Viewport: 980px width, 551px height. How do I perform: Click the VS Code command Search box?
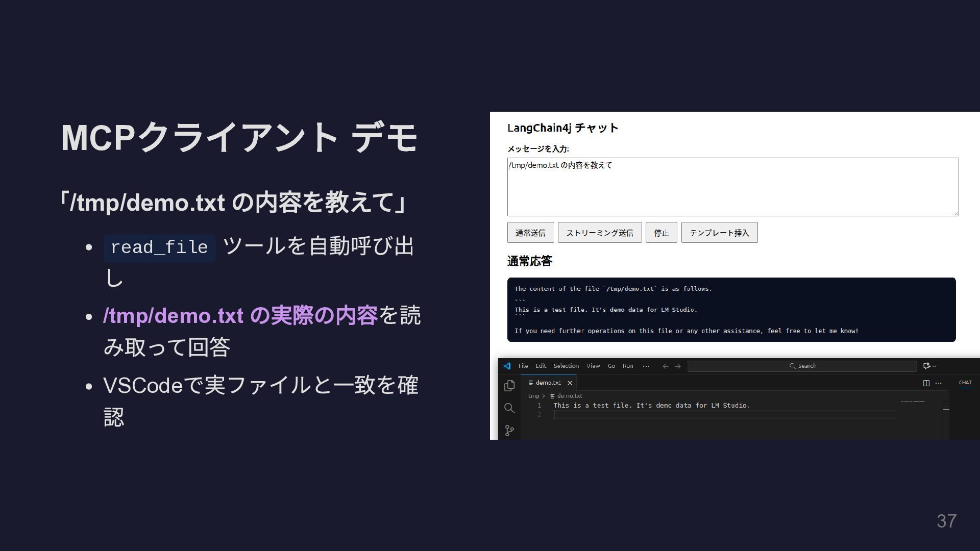coord(802,366)
